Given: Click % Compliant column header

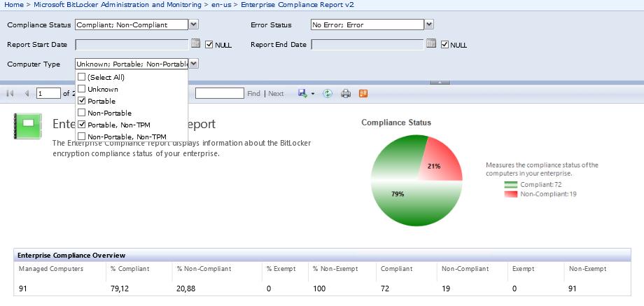Looking at the screenshot, I should [x=129, y=269].
